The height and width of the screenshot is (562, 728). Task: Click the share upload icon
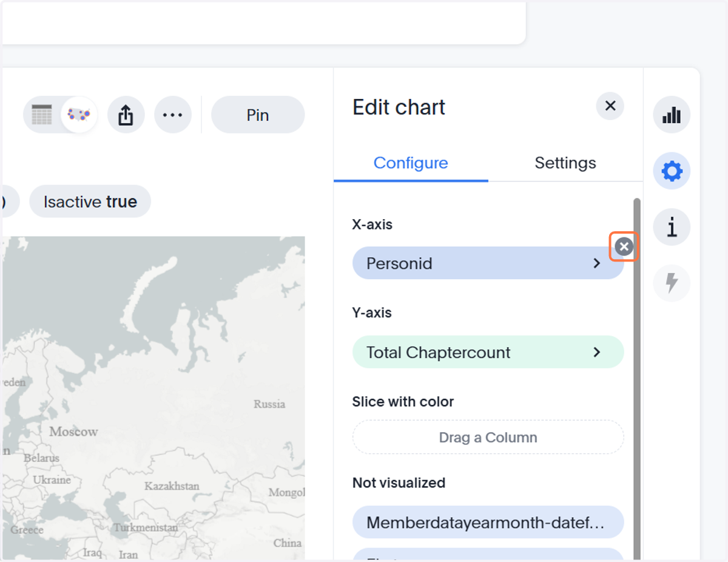[126, 115]
